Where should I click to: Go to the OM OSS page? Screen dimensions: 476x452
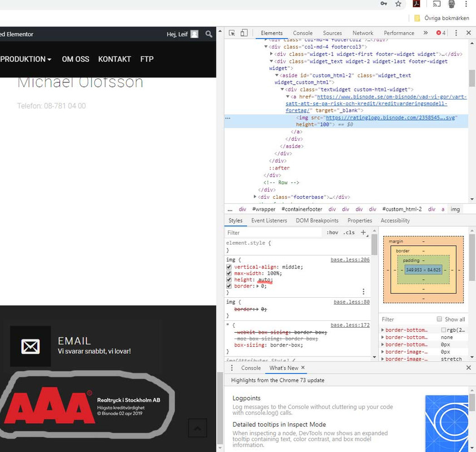pyautogui.click(x=76, y=59)
